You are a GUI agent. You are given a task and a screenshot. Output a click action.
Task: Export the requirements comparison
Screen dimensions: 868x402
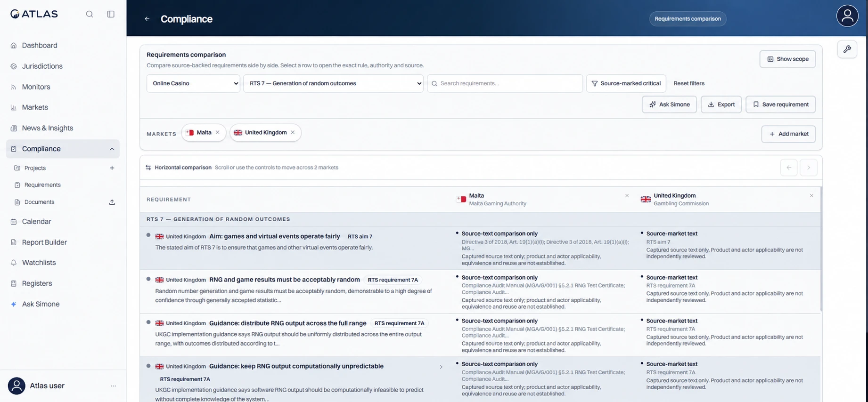[x=721, y=105]
